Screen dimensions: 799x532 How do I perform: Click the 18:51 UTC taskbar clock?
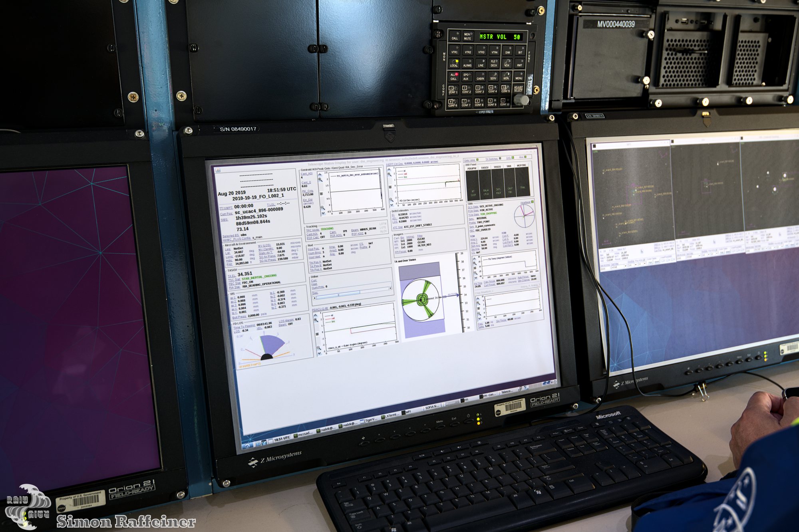[x=282, y=438]
